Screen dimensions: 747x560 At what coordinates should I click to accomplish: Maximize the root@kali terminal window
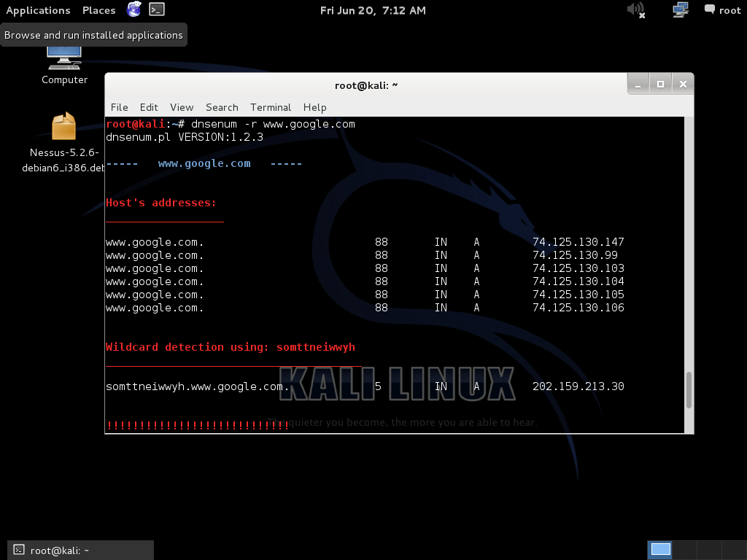click(x=660, y=85)
